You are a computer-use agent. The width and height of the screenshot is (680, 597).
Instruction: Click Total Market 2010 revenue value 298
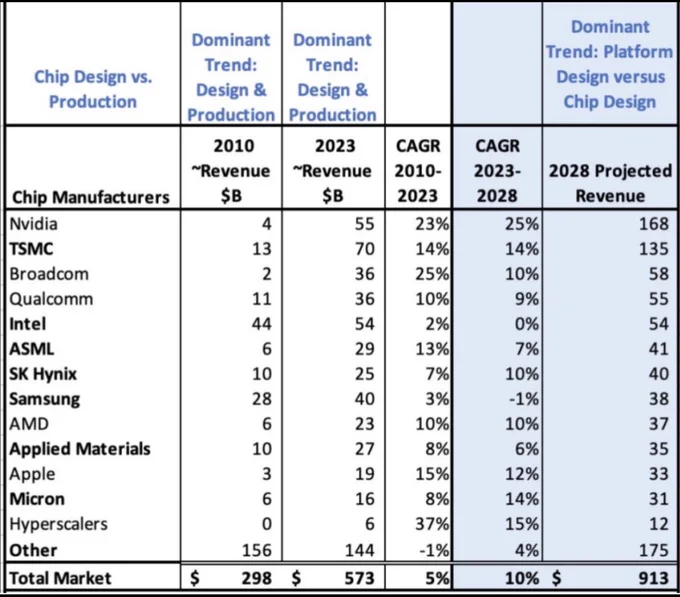point(257,578)
